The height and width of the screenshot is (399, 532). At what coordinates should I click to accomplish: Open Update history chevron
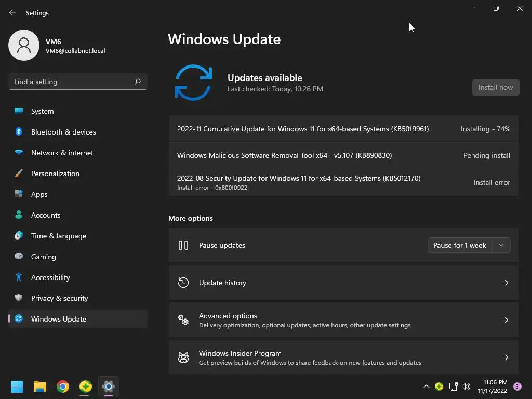coord(506,283)
